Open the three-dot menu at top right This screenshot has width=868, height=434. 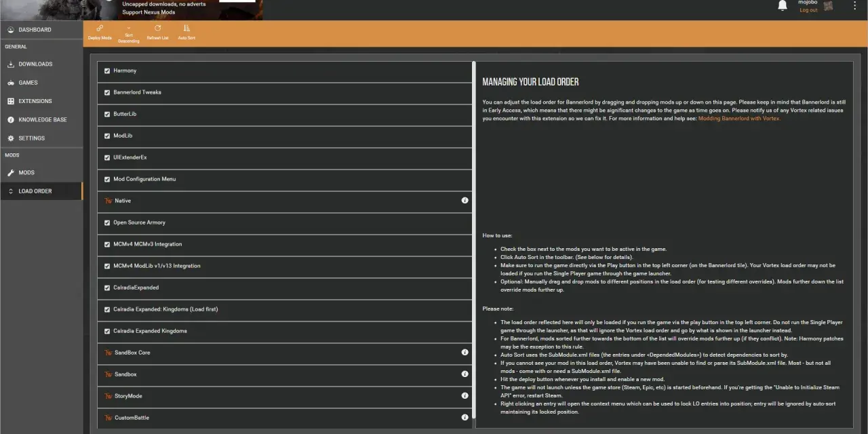854,6
